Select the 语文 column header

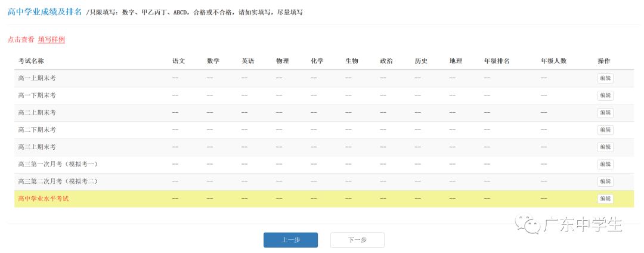click(179, 61)
